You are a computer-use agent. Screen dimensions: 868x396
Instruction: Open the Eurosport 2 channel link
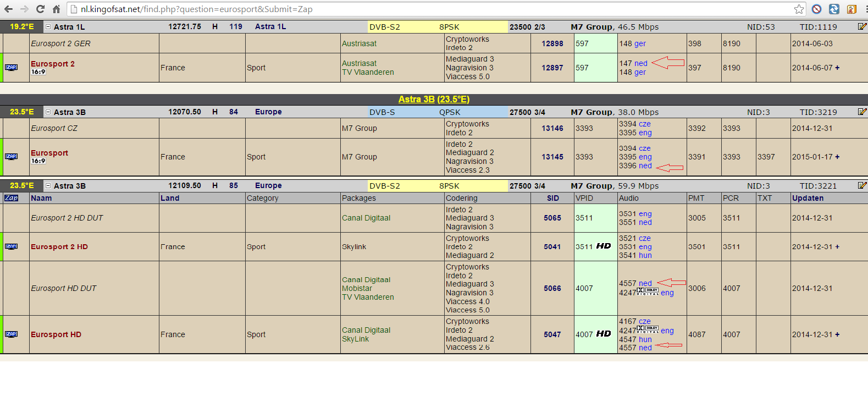53,64
